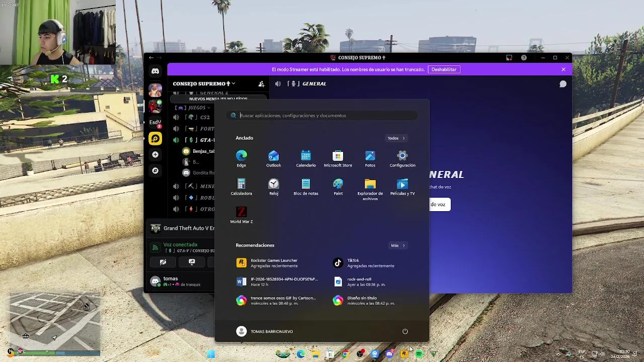Click Voz conectada connection status
The width and height of the screenshot is (644, 362).
[x=180, y=245]
